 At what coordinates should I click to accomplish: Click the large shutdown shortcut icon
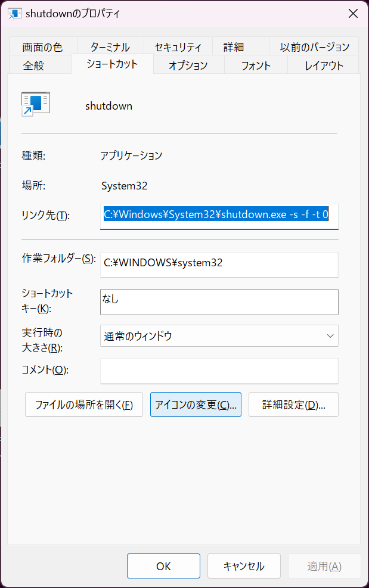point(35,104)
